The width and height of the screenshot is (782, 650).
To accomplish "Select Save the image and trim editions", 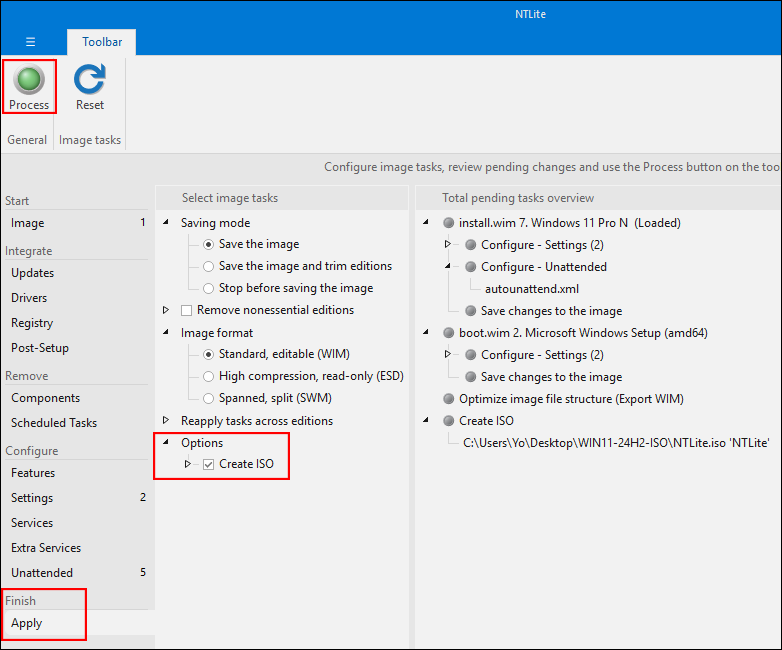I will (x=208, y=266).
